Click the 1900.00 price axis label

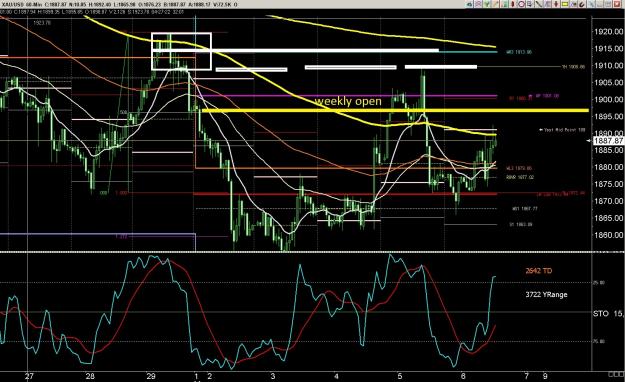[x=608, y=99]
